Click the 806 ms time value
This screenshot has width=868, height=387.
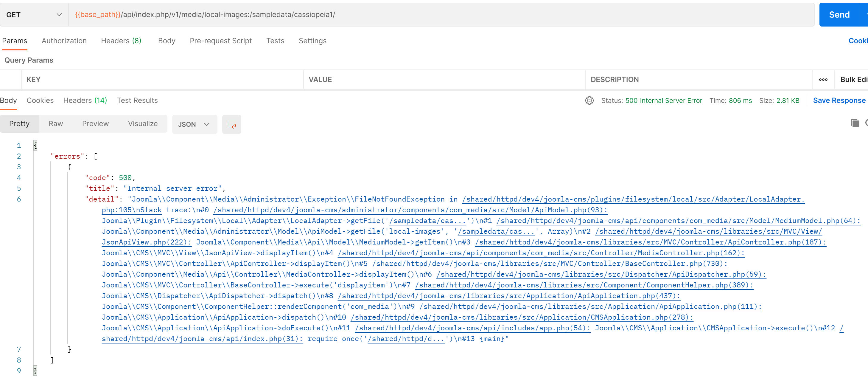click(740, 100)
